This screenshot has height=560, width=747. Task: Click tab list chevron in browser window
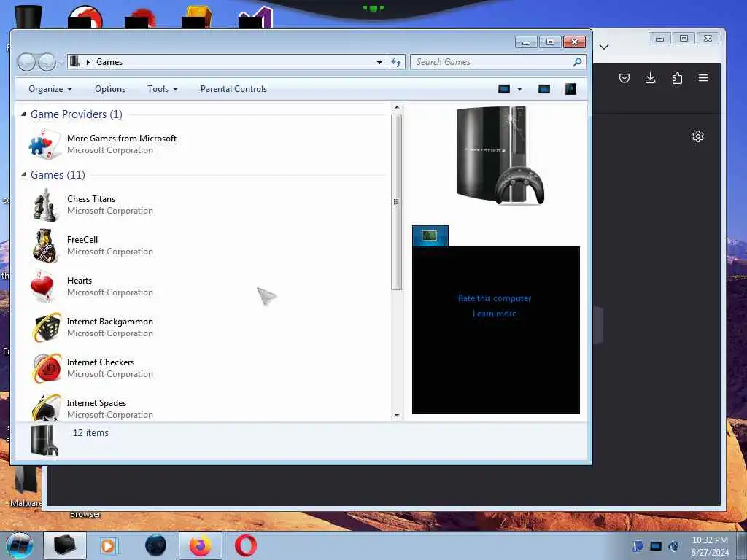tap(604, 47)
